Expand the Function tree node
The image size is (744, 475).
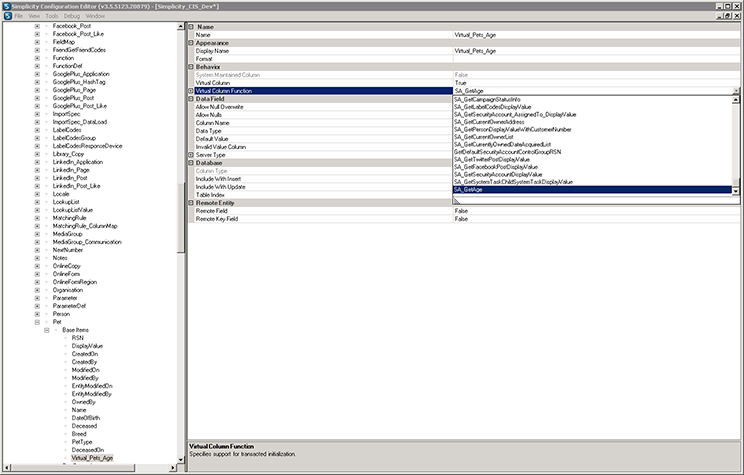[37, 58]
